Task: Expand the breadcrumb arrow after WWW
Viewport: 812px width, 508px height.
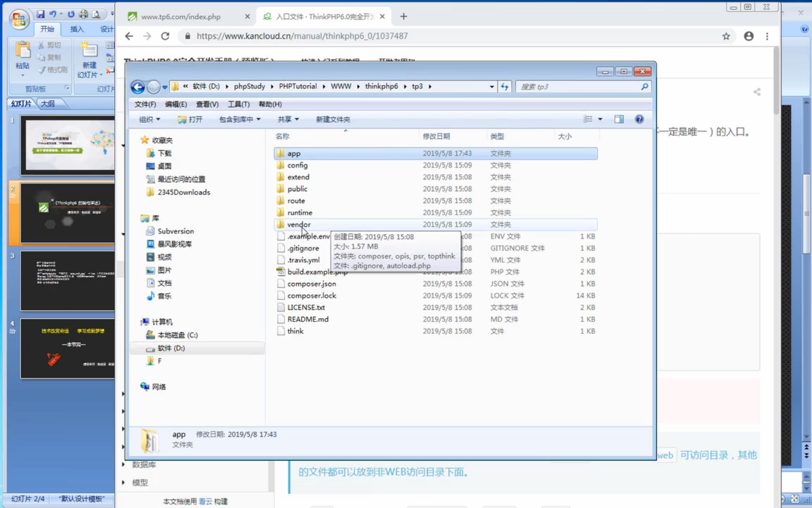Action: coord(358,87)
